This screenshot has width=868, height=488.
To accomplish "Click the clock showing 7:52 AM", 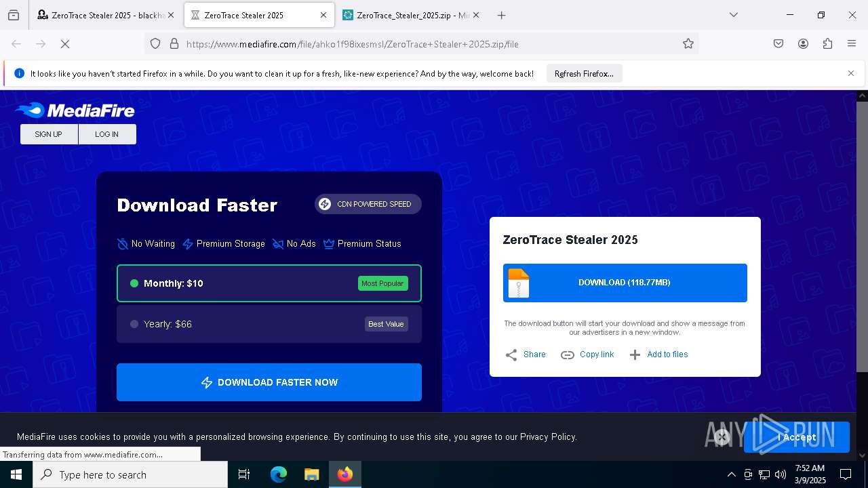I will pyautogui.click(x=810, y=474).
